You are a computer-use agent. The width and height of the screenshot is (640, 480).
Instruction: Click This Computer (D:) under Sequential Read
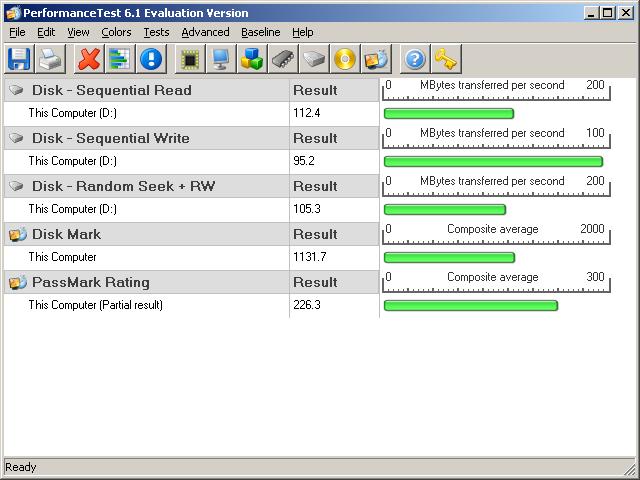(73, 113)
